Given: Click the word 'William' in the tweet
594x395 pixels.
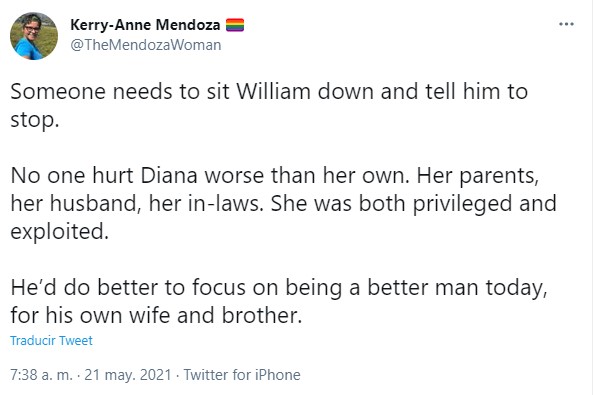Looking at the screenshot, I should click(274, 92).
